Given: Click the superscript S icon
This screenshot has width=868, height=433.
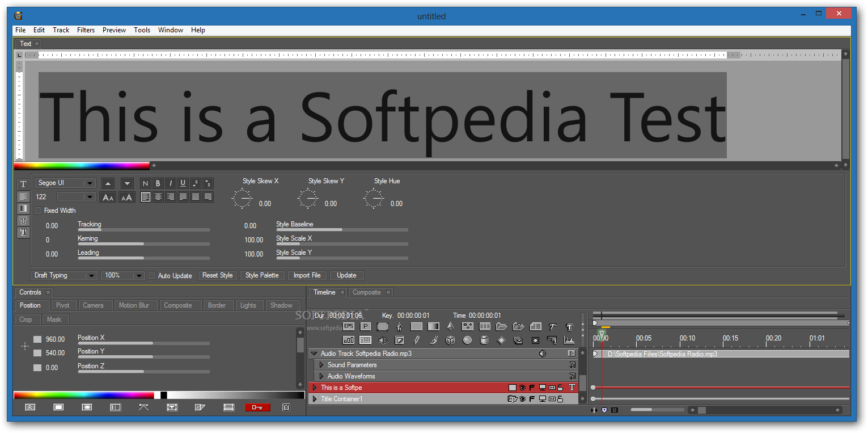Looking at the screenshot, I should pyautogui.click(x=196, y=183).
